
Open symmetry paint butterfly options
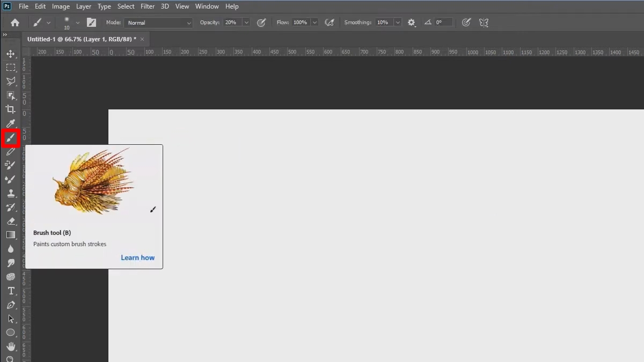point(484,23)
